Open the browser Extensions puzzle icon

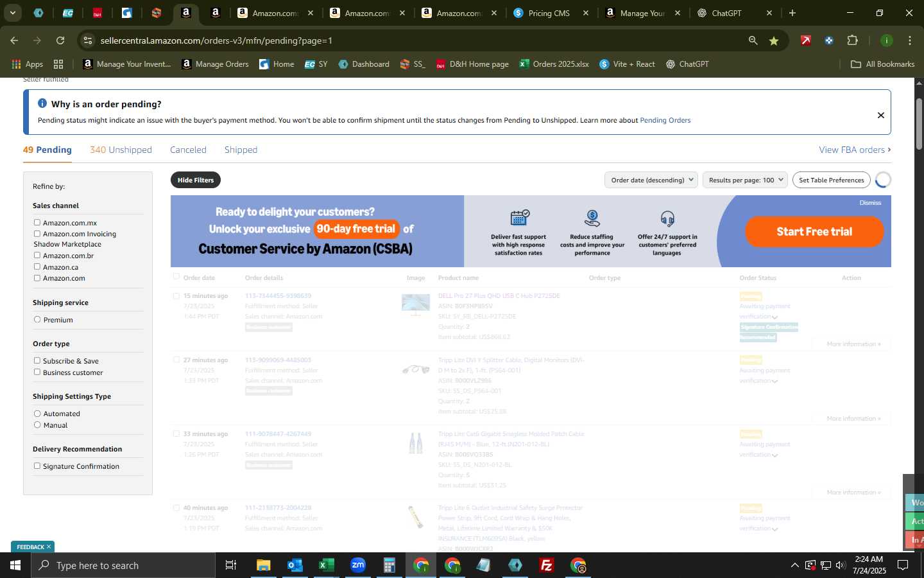click(x=852, y=40)
